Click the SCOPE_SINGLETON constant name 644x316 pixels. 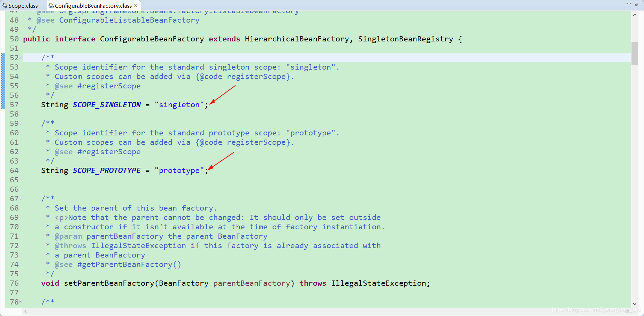[x=107, y=105]
